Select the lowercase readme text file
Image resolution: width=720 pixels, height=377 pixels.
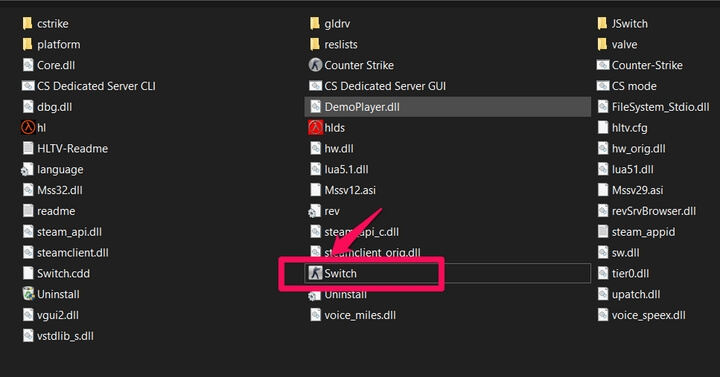[x=48, y=211]
